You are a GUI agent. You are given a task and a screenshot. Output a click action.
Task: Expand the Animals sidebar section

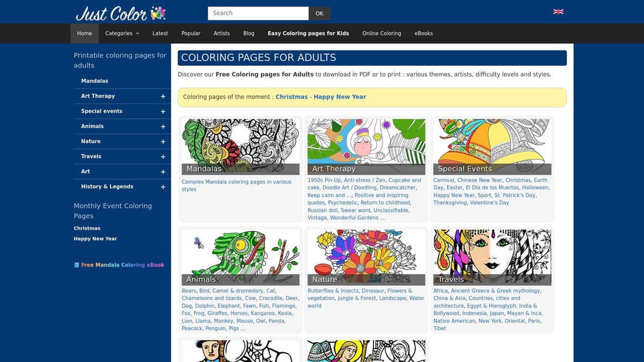[163, 126]
